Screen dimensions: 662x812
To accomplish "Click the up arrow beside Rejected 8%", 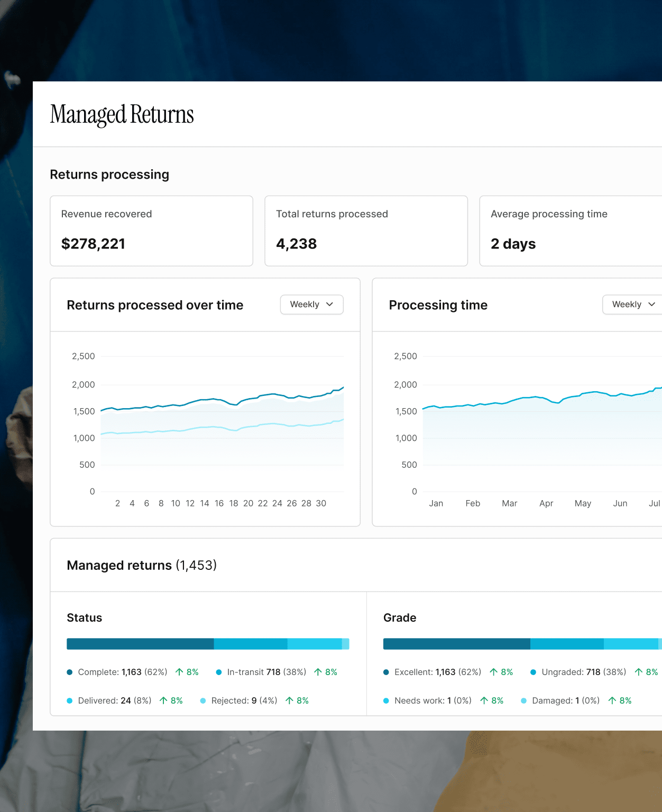I will coord(289,700).
